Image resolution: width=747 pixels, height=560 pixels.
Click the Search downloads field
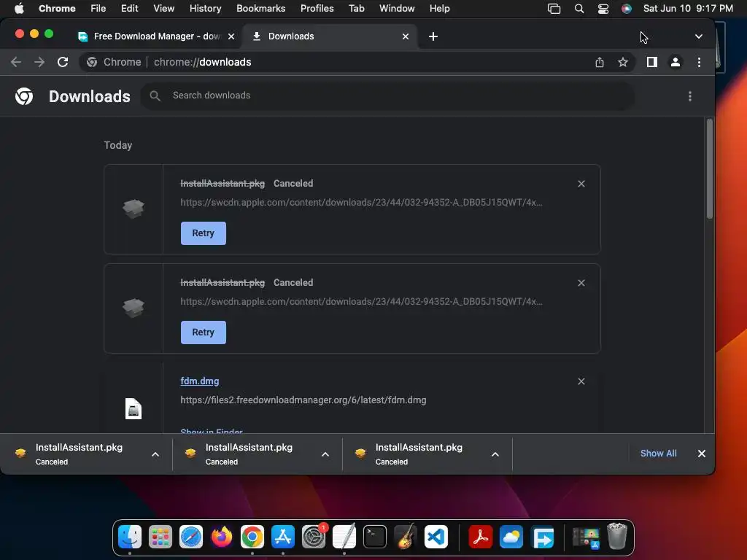pos(388,96)
